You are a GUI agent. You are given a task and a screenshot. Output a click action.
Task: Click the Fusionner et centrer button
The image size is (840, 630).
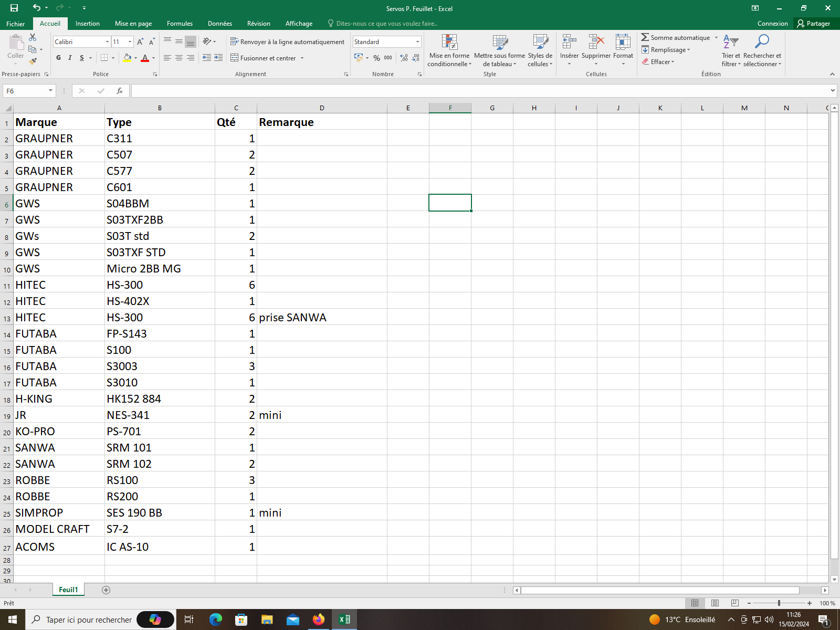click(264, 58)
